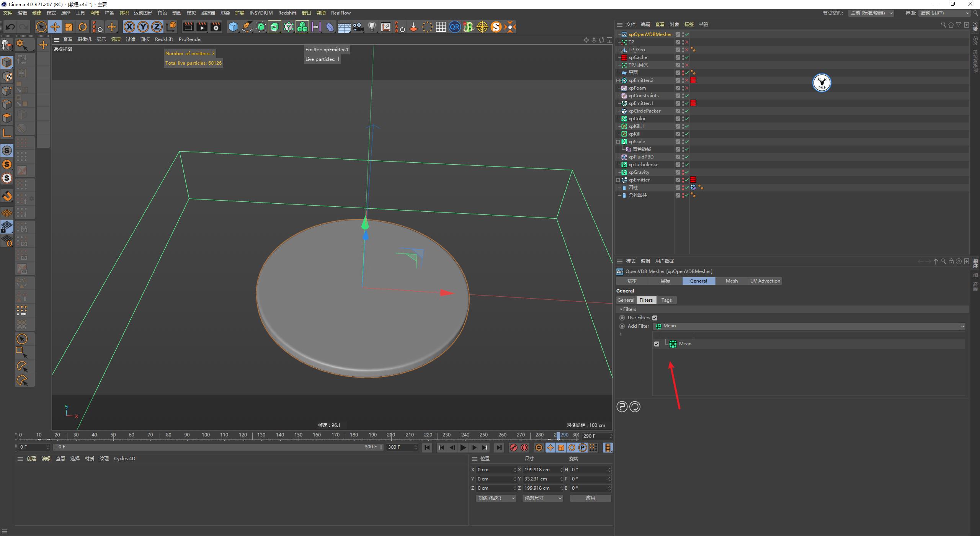Switch to the Mesh tab in attributes

point(731,281)
